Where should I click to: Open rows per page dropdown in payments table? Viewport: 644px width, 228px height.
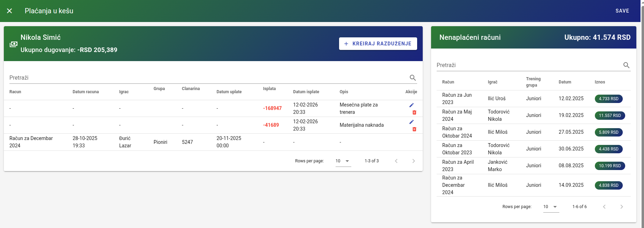(343, 161)
